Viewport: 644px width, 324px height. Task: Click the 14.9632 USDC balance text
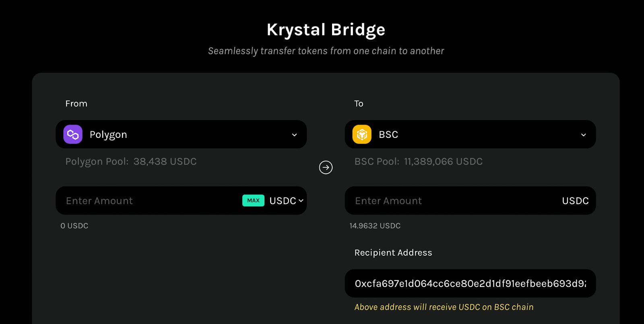point(375,226)
